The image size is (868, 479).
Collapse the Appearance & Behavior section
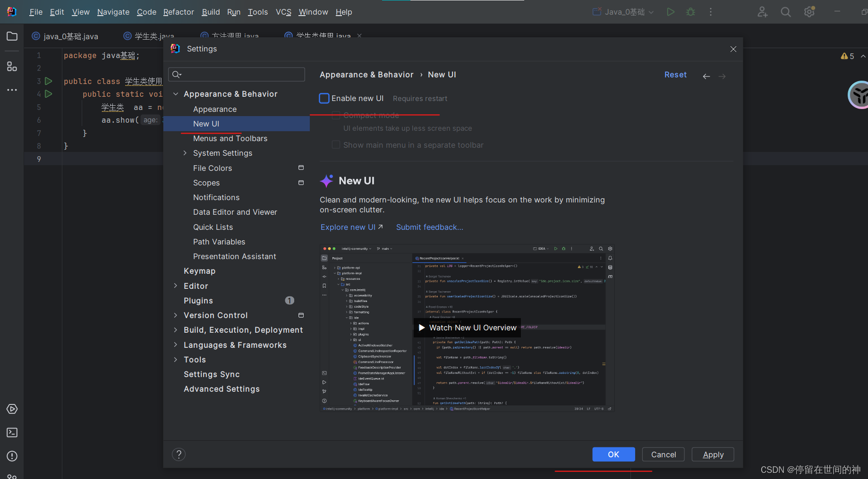click(x=176, y=94)
